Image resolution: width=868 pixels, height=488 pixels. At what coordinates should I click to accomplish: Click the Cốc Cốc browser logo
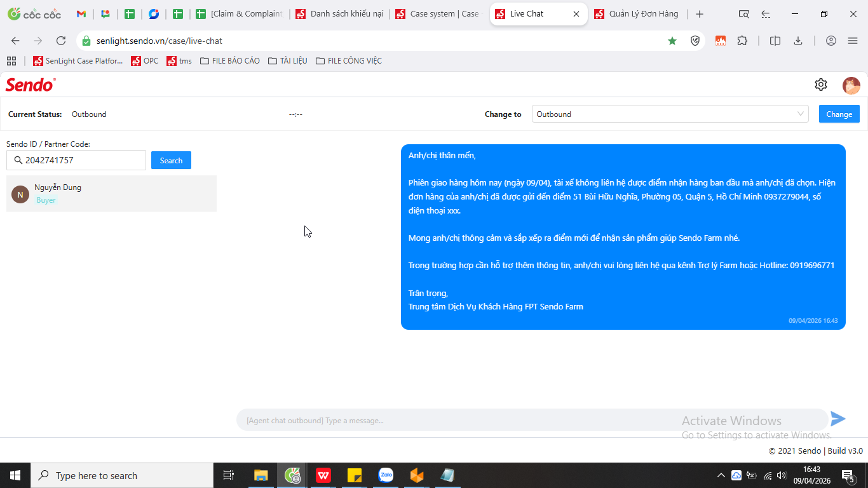tap(34, 14)
